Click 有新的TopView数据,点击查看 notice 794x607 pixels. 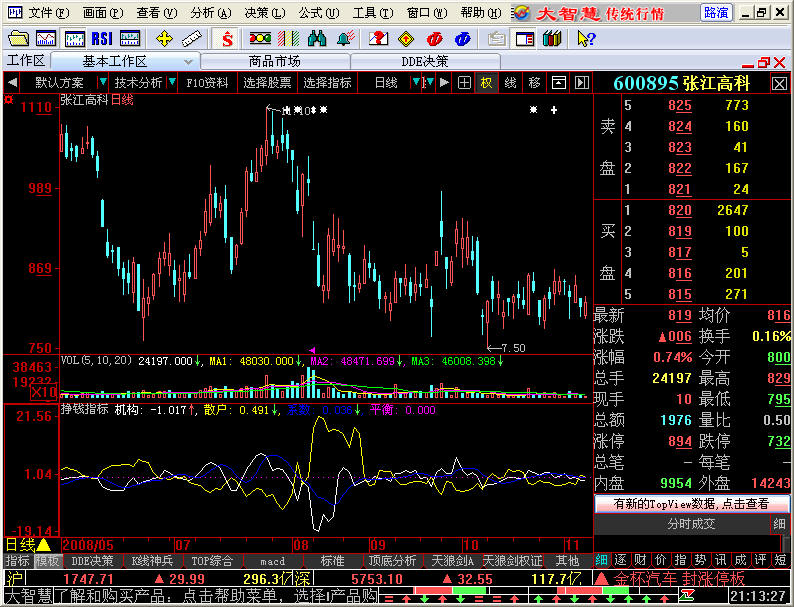pyautogui.click(x=691, y=504)
